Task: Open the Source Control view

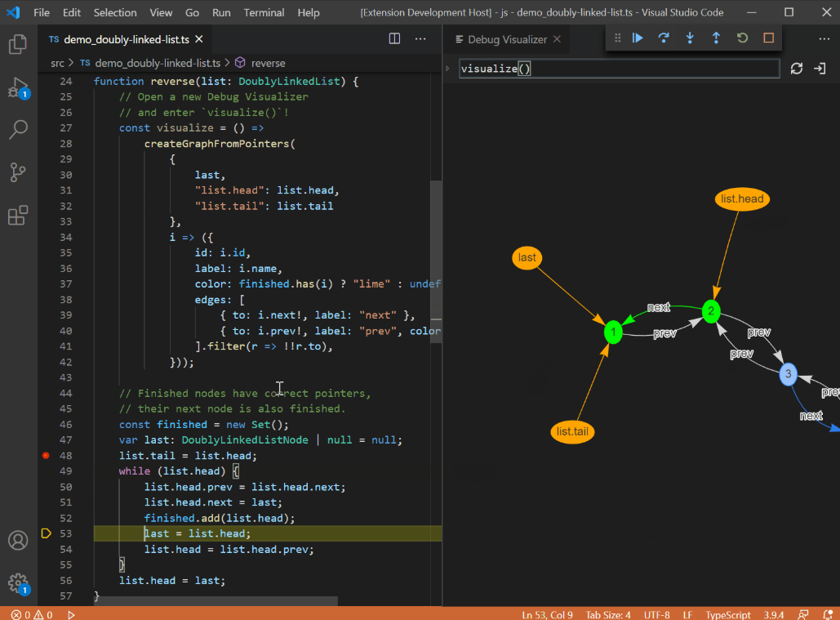Action: [x=18, y=172]
